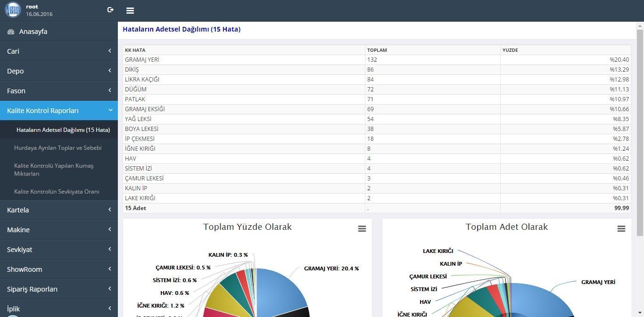644x317 pixels.
Task: Click the LAKE KIRIĞI table row label
Action: [140, 198]
